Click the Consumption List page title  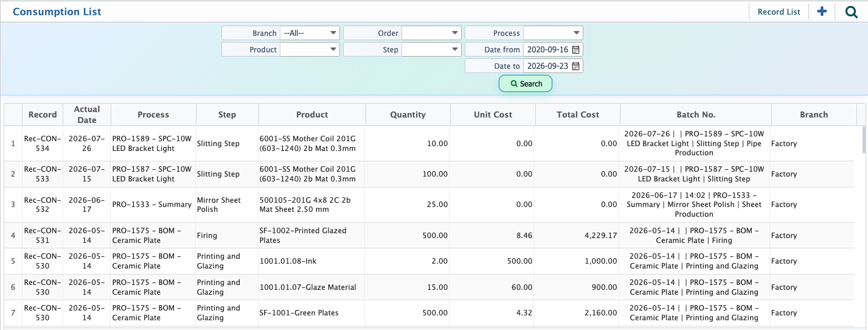coord(57,12)
